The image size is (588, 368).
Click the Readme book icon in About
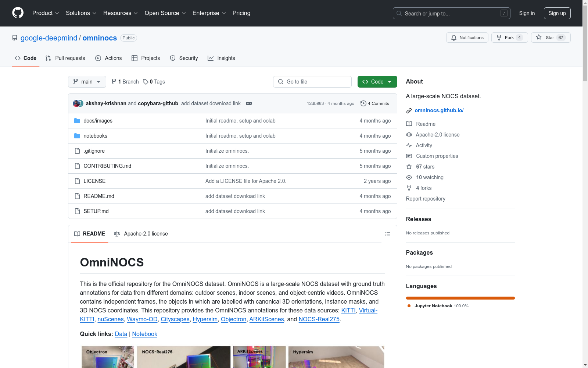click(409, 124)
